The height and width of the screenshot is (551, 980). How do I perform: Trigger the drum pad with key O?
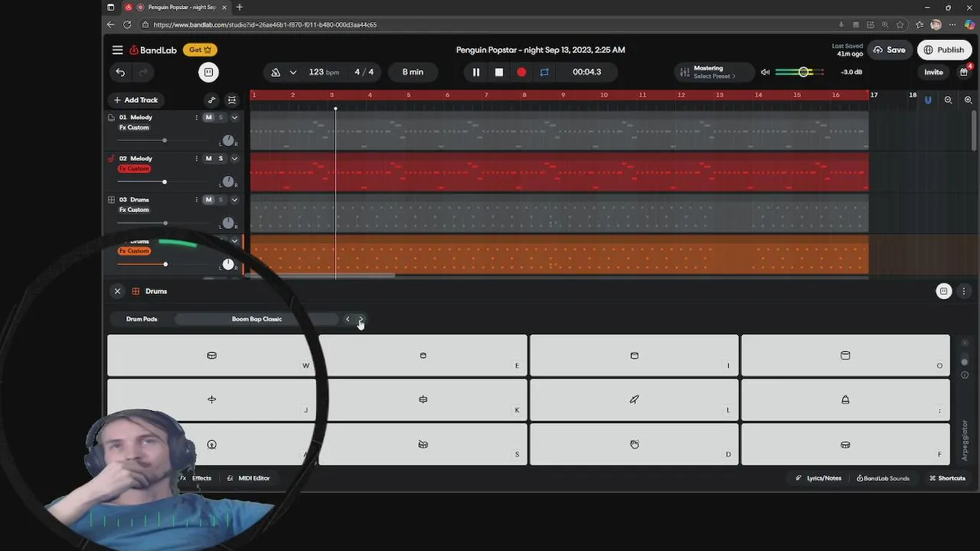coord(845,356)
